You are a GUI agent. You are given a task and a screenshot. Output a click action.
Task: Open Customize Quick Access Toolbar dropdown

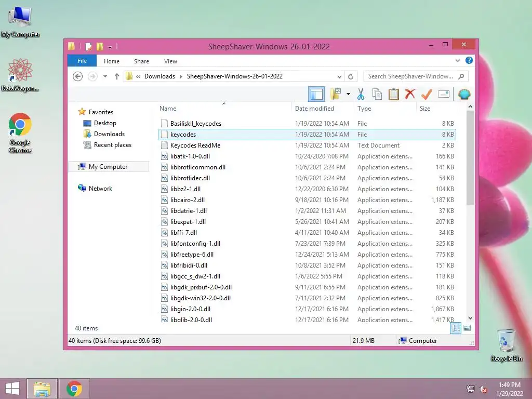click(x=110, y=47)
